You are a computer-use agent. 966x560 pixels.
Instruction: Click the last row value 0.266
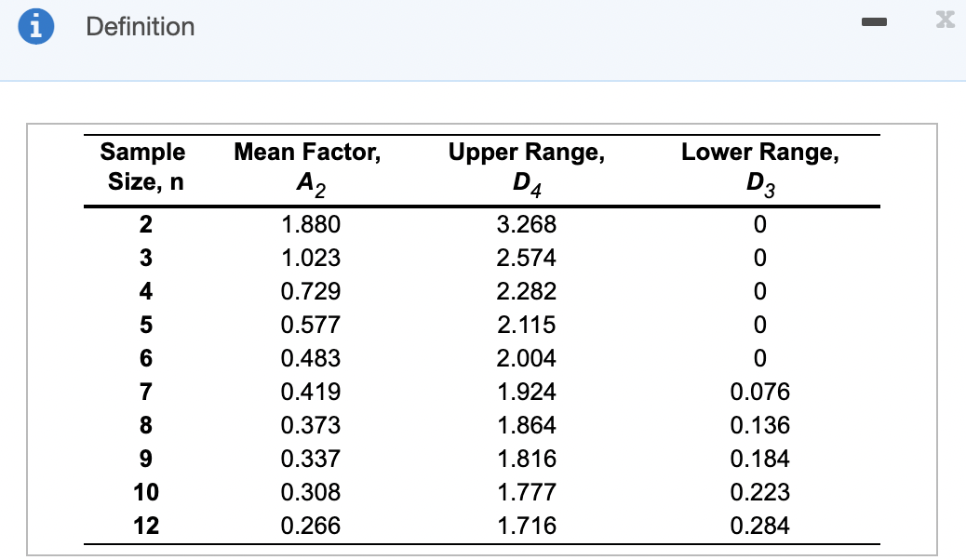tap(311, 526)
